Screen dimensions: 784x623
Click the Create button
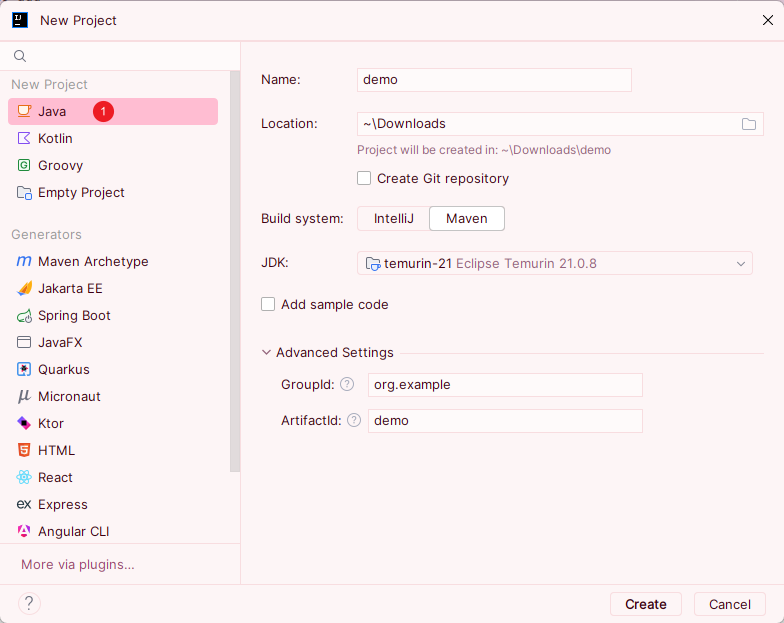646,604
